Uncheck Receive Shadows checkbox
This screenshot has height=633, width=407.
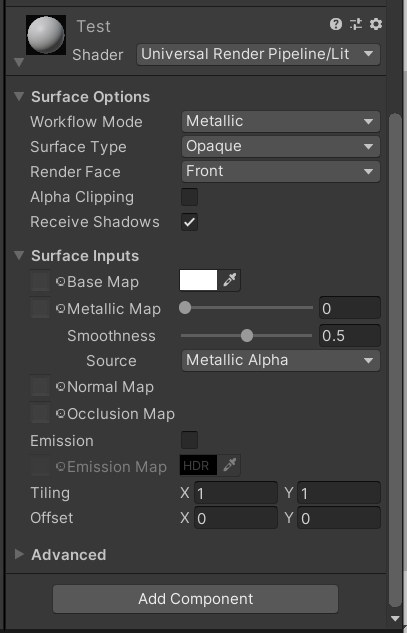point(189,222)
